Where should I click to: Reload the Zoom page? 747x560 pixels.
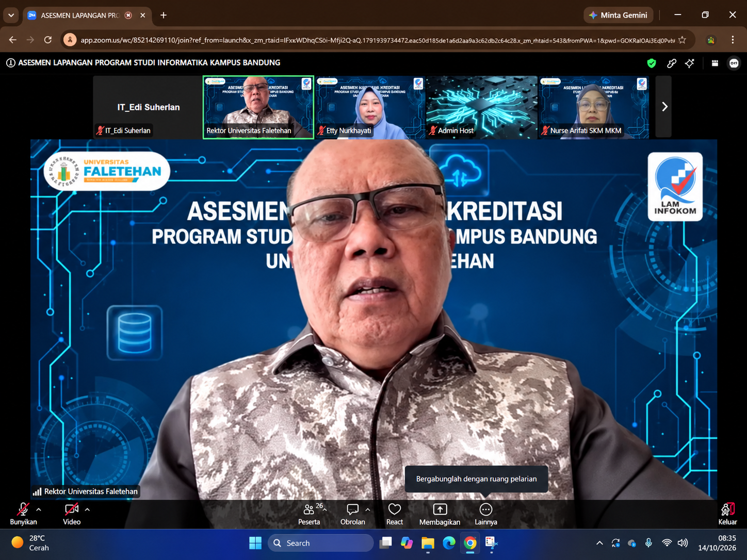tap(48, 40)
